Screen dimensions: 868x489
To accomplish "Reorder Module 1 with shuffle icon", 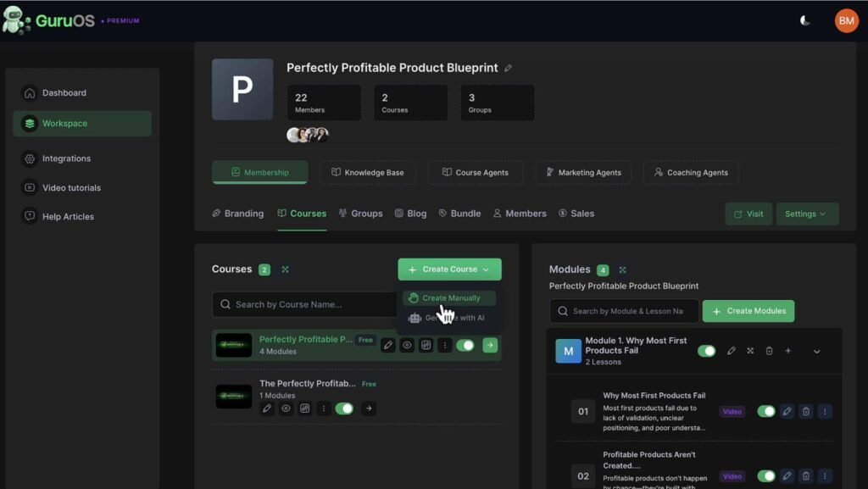I will coord(750,351).
